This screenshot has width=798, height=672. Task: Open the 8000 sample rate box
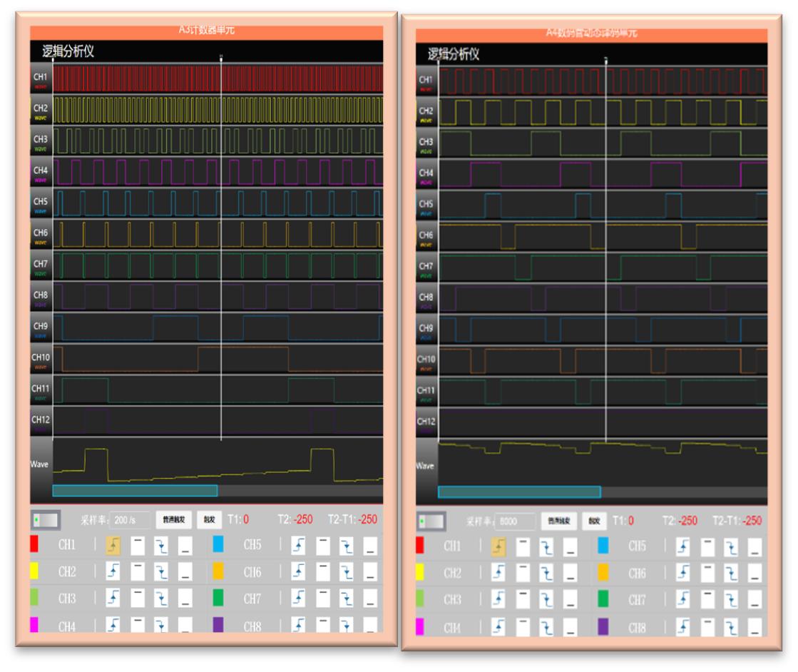pyautogui.click(x=516, y=521)
